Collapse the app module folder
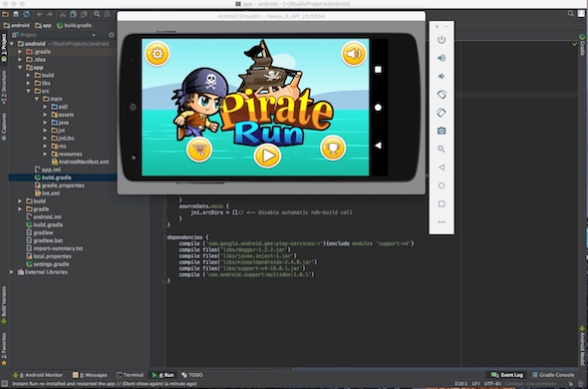This screenshot has height=389, width=588. pos(20,67)
